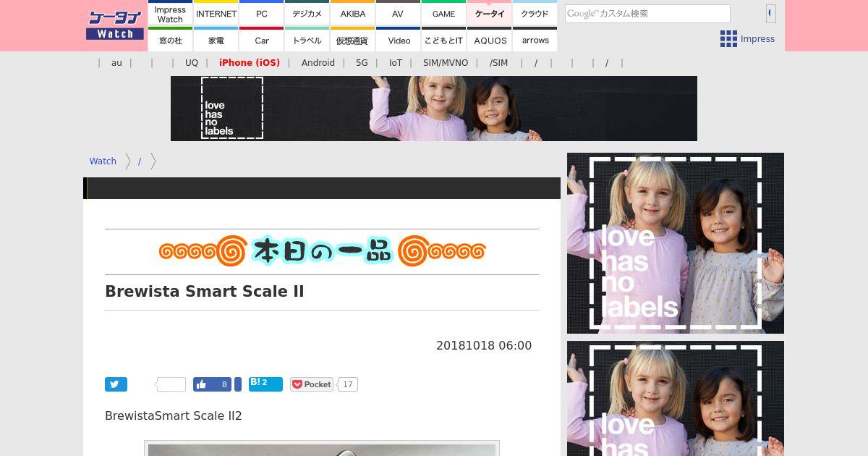Click Impress text link
868x456 pixels.
click(757, 39)
